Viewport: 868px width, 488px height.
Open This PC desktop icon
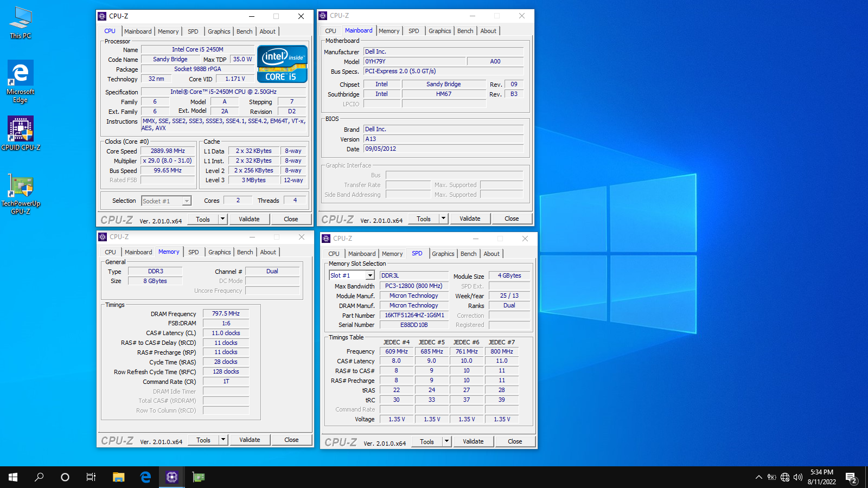point(21,23)
